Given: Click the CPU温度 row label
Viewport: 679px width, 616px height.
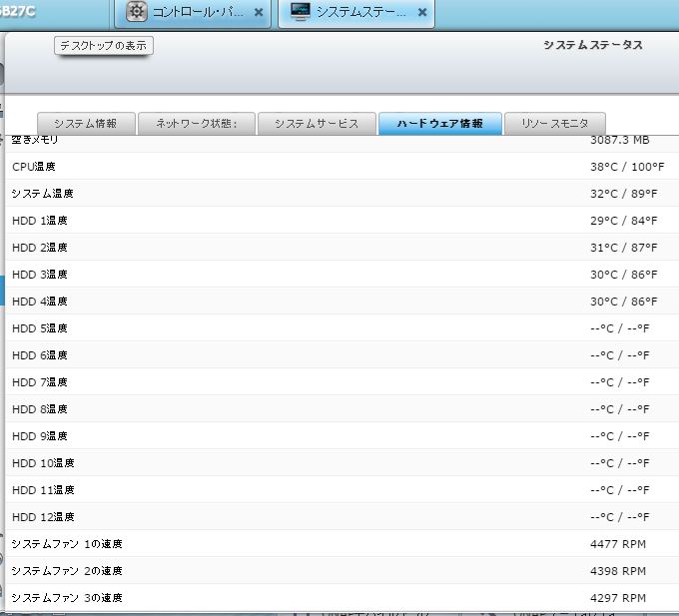Looking at the screenshot, I should 34,167.
